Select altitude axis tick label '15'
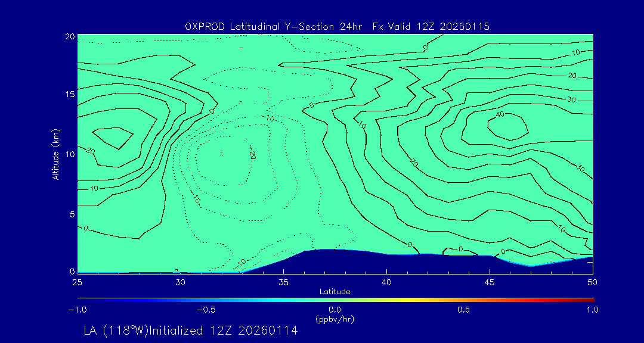Screen dimensions: 644x343 [x=70, y=94]
